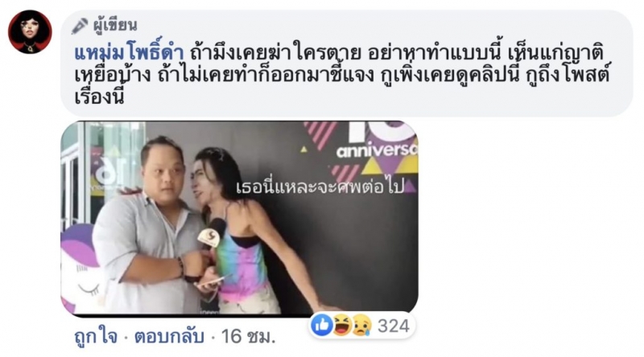Open the commenter's round profile avatar
Viewport: 644px width, 357px height.
point(30,32)
